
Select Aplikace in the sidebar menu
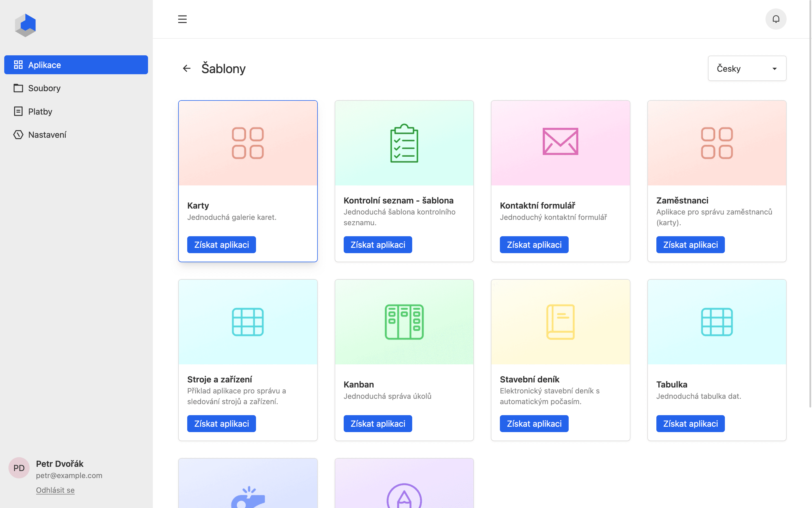[x=76, y=65]
